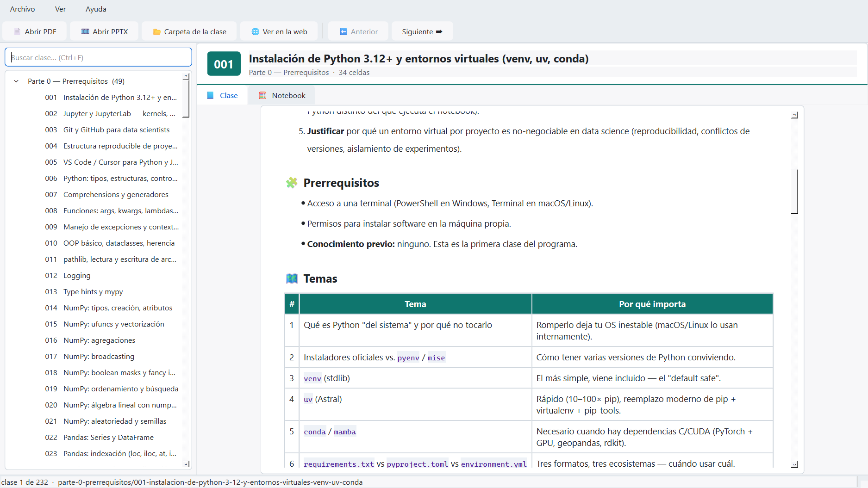
Task: Click the blue book Clase tab icon
Action: pos(211,95)
